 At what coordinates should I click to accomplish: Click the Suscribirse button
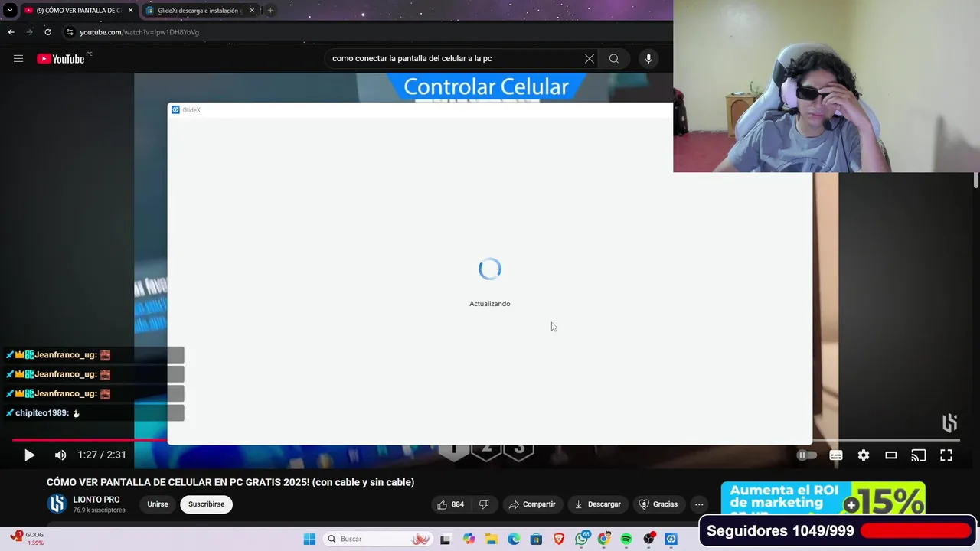(206, 504)
